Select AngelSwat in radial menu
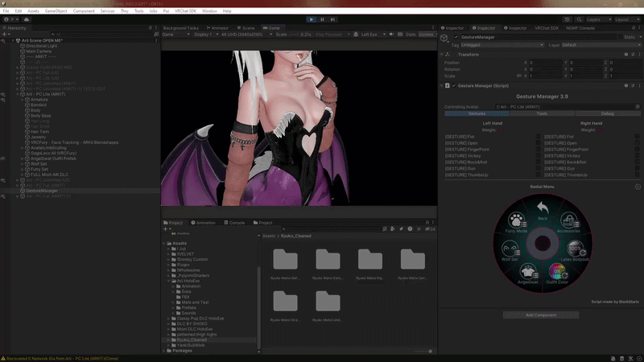Screen dimensions: 644x362 point(528,274)
